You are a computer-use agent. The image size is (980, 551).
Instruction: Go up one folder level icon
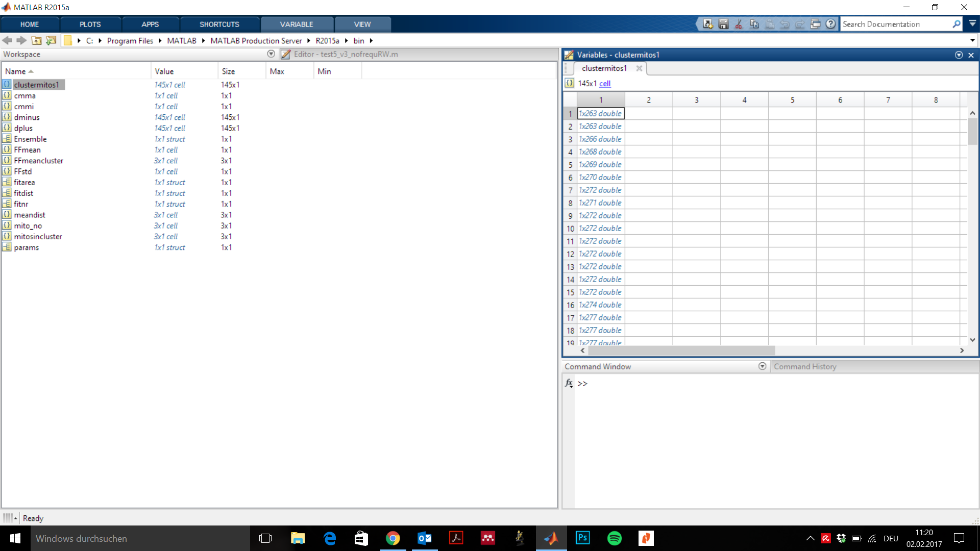coord(36,40)
